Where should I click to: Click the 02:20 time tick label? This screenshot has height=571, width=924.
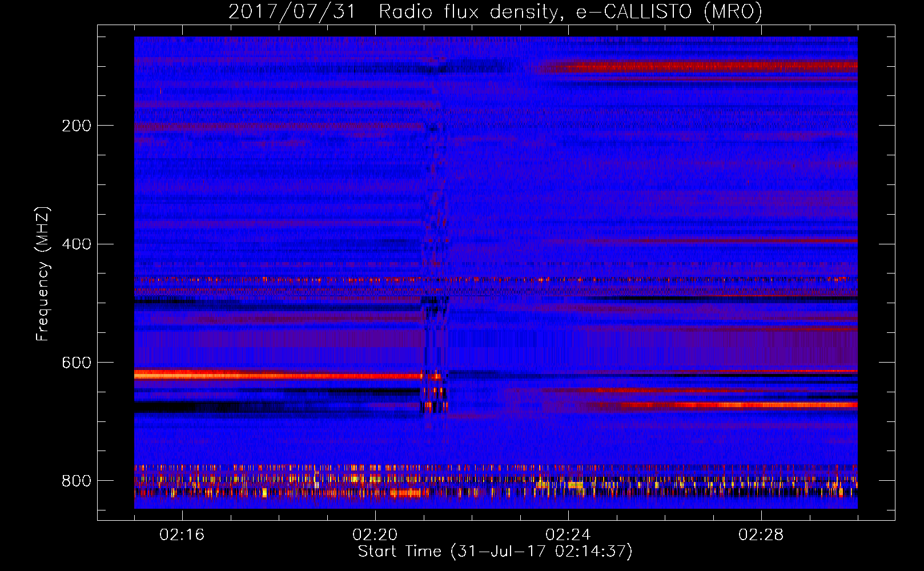(x=375, y=535)
